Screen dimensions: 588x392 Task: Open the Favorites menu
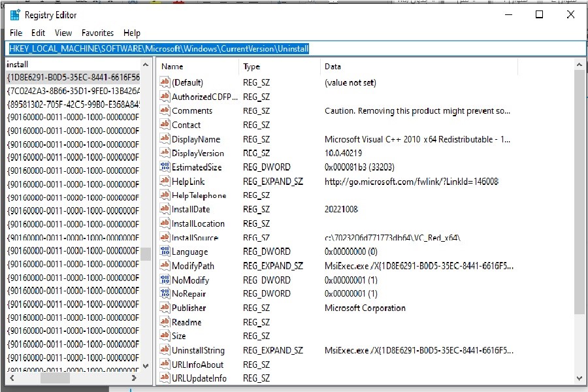(97, 33)
